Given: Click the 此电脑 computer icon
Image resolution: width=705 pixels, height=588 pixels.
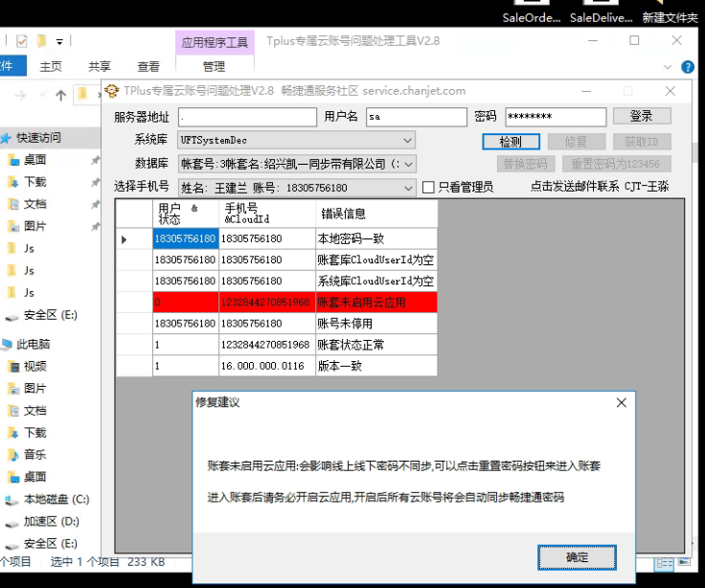Looking at the screenshot, I should pyautogui.click(x=8, y=345).
